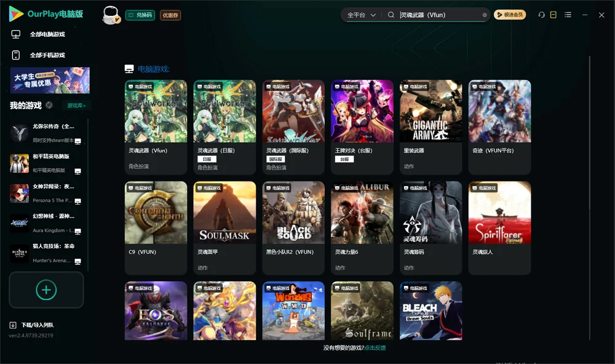Viewport: 615px width, 364px height.
Task: Click the PC icon on 女神异闻录 row
Action: 77,201
